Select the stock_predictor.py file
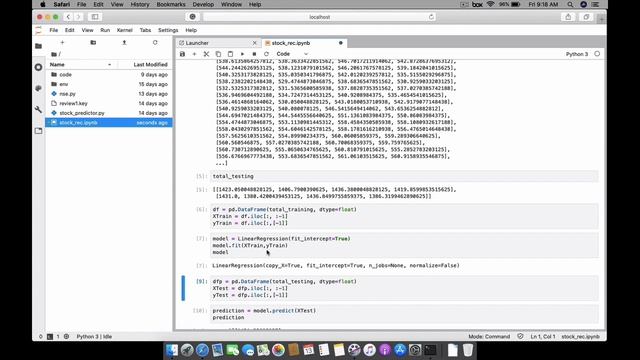Screen dimensions: 640x360 [x=109, y=113]
